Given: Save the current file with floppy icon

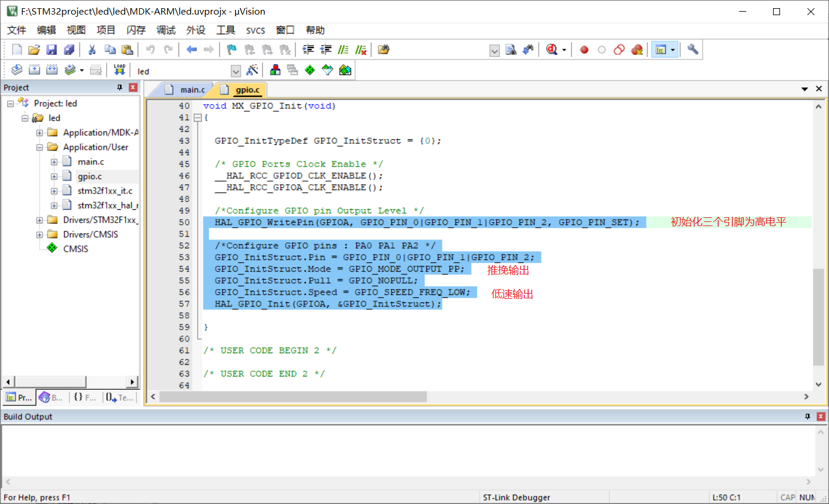Looking at the screenshot, I should click(x=51, y=50).
